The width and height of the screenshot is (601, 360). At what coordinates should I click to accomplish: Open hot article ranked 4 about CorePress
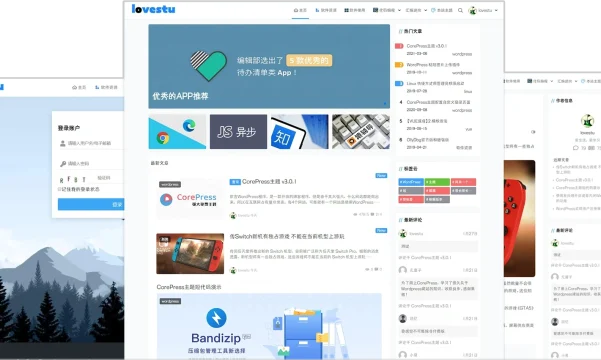[x=438, y=102]
